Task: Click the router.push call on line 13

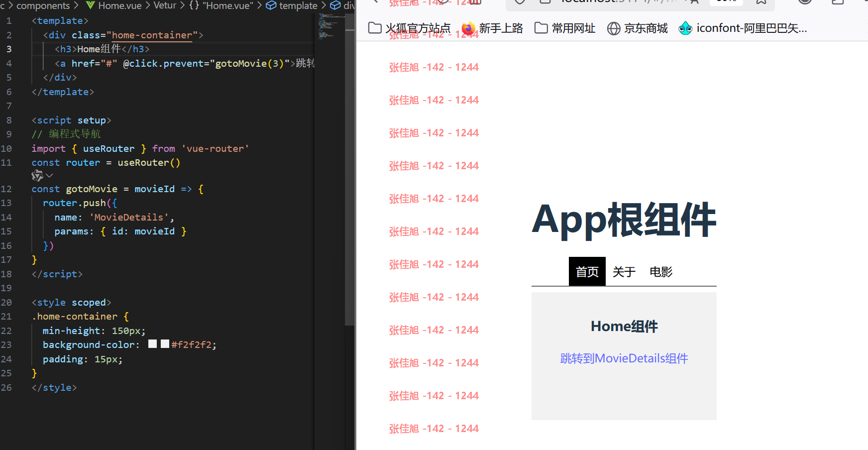Action: click(x=74, y=203)
